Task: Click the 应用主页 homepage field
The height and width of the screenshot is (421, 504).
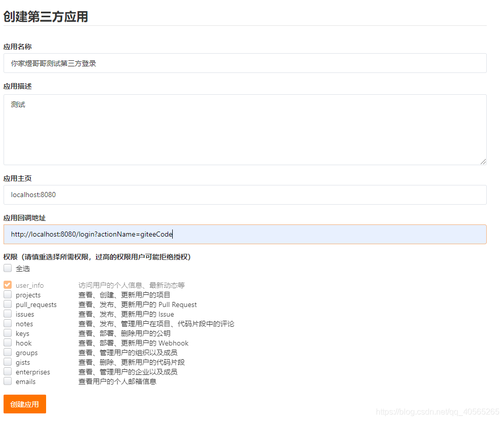Action: tap(245, 195)
